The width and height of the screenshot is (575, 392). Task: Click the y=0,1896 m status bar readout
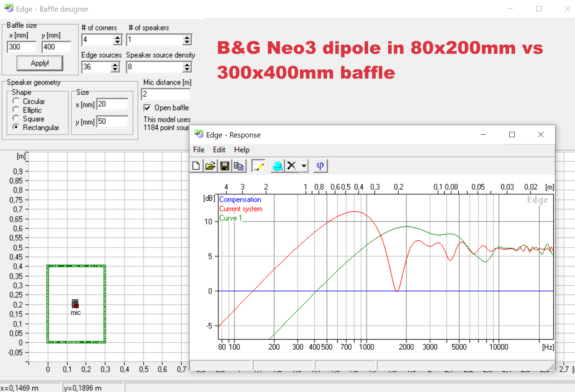83,388
